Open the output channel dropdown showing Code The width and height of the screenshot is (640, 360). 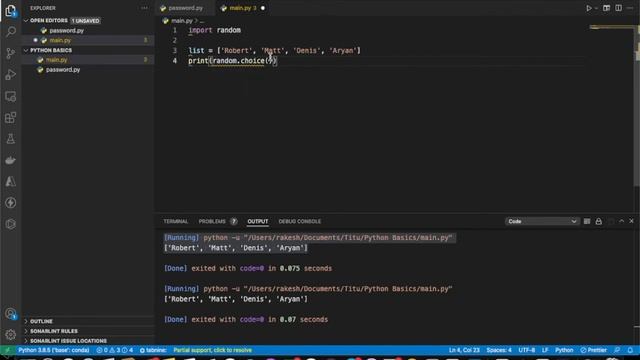542,221
